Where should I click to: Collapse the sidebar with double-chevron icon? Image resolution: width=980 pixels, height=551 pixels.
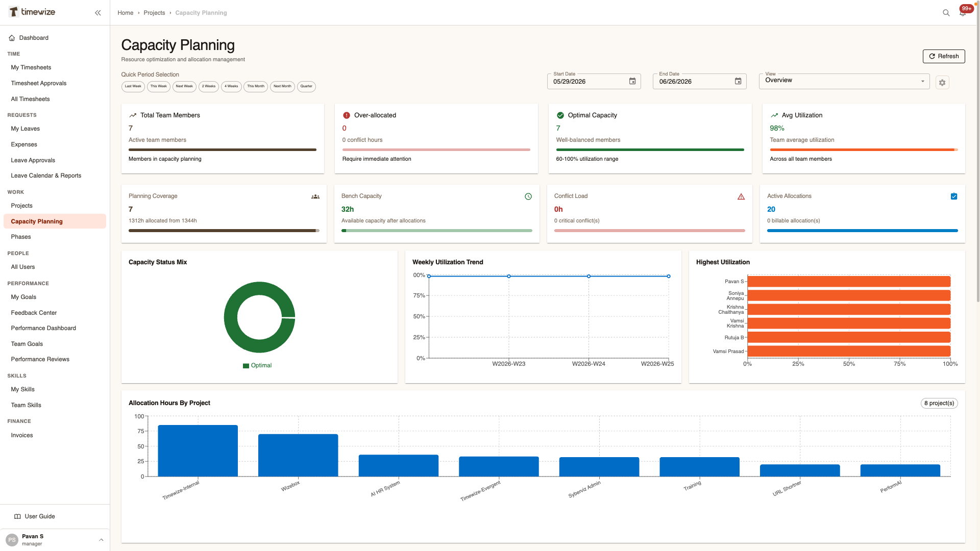pos(98,13)
